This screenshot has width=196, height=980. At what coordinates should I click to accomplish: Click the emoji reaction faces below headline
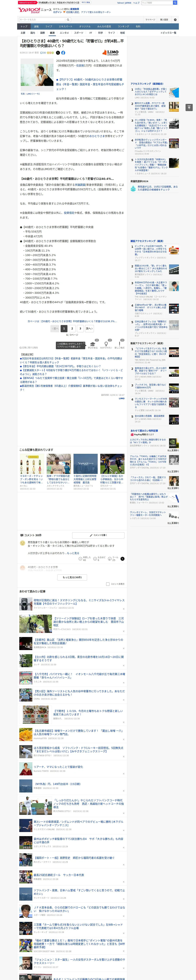pos(50,53)
